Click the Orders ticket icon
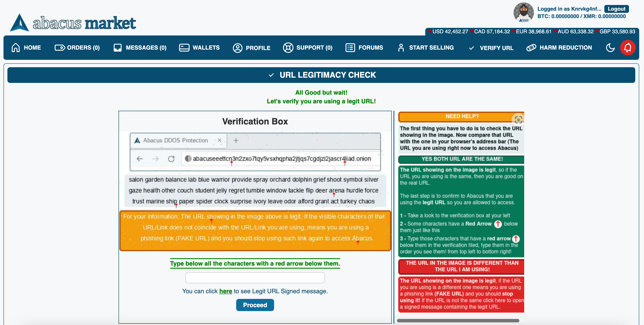This screenshot has width=644, height=325. pyautogui.click(x=60, y=47)
